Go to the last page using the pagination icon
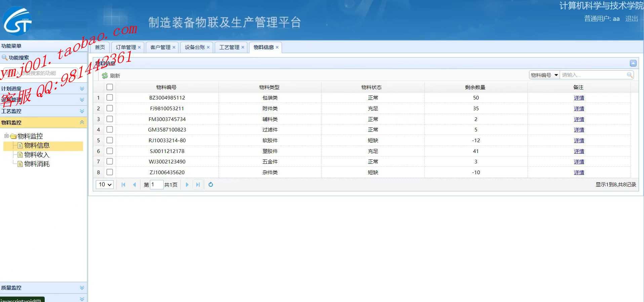This screenshot has height=302, width=644. click(x=198, y=185)
